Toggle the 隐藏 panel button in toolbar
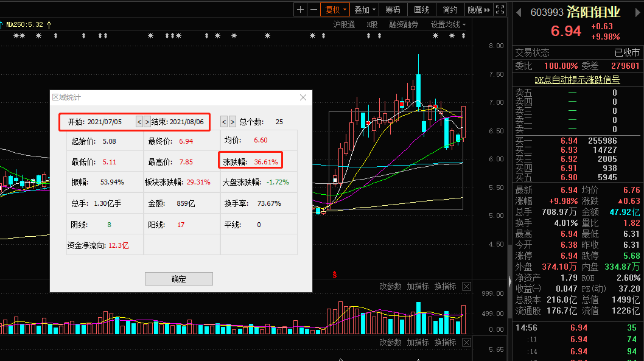 478,9
